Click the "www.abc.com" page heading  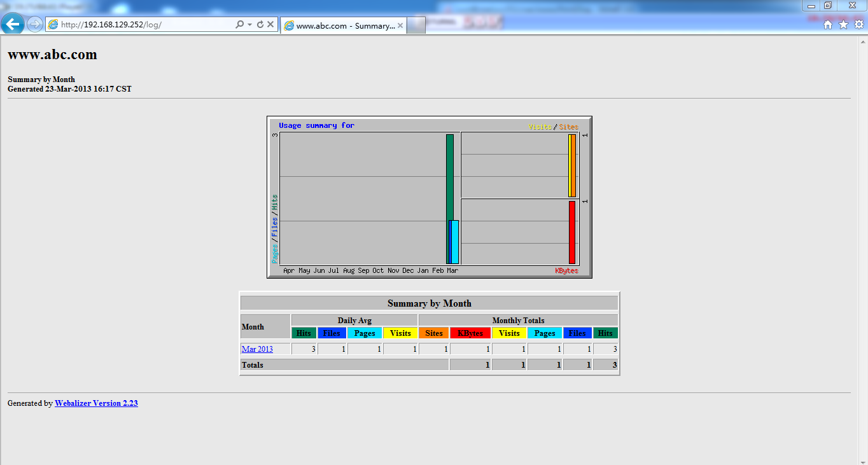click(x=52, y=55)
